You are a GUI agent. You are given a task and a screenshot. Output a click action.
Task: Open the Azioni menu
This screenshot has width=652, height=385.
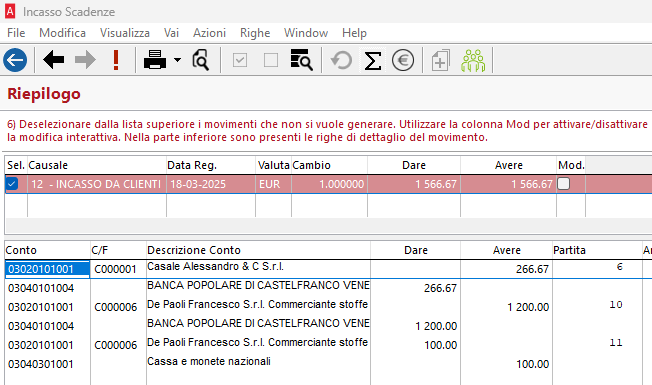(209, 33)
